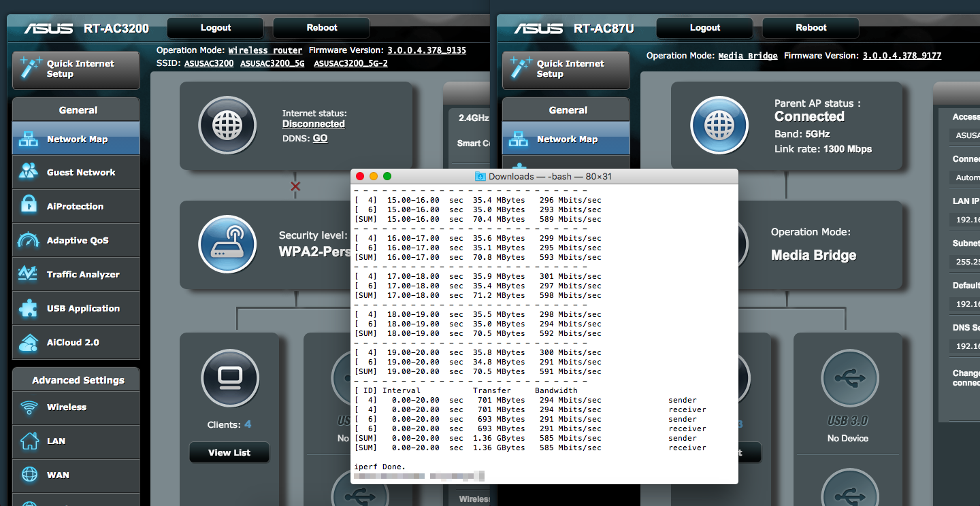This screenshot has height=506, width=980.
Task: Select WAN in Advanced Settings
Action: pos(58,475)
